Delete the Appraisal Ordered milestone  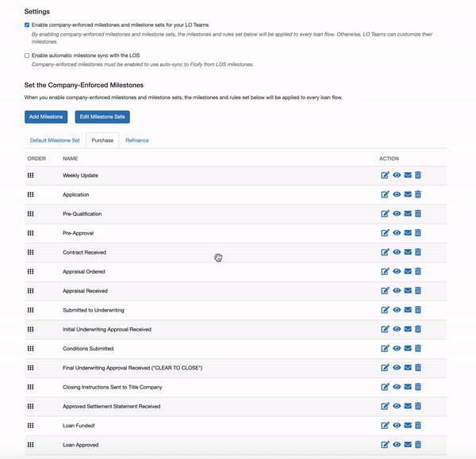click(418, 272)
